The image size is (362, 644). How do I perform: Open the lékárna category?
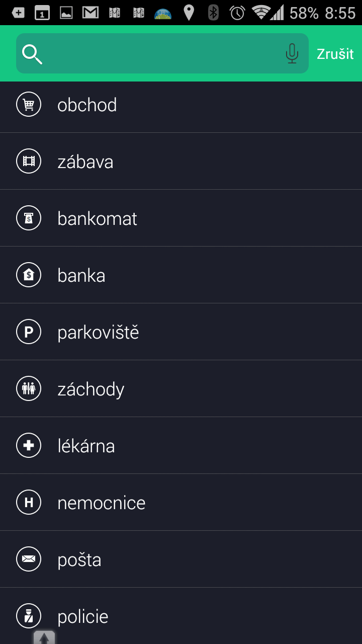[x=181, y=446]
